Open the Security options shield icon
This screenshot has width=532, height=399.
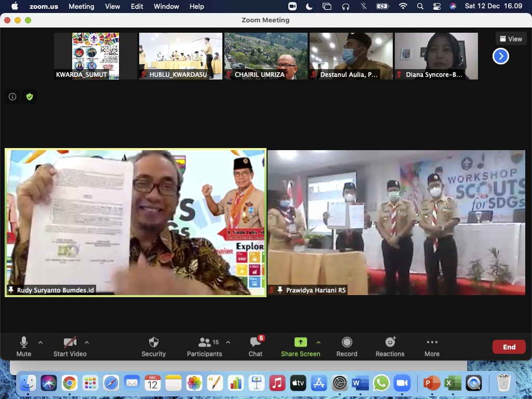153,343
